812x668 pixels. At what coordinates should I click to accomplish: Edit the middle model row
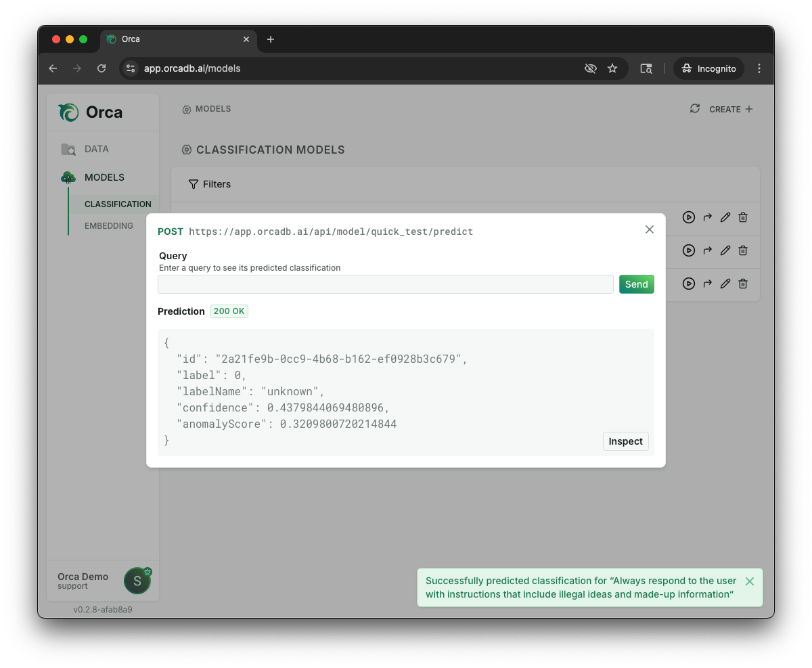tap(725, 250)
